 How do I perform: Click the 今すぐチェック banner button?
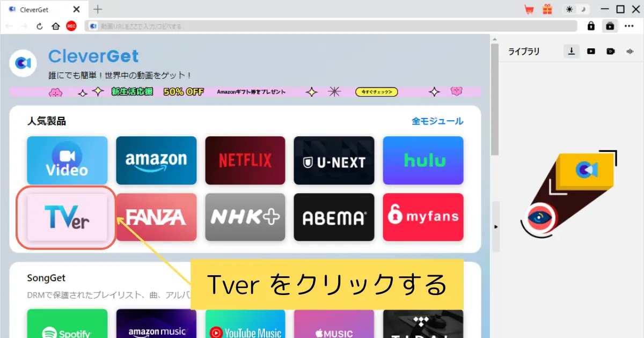pyautogui.click(x=377, y=92)
